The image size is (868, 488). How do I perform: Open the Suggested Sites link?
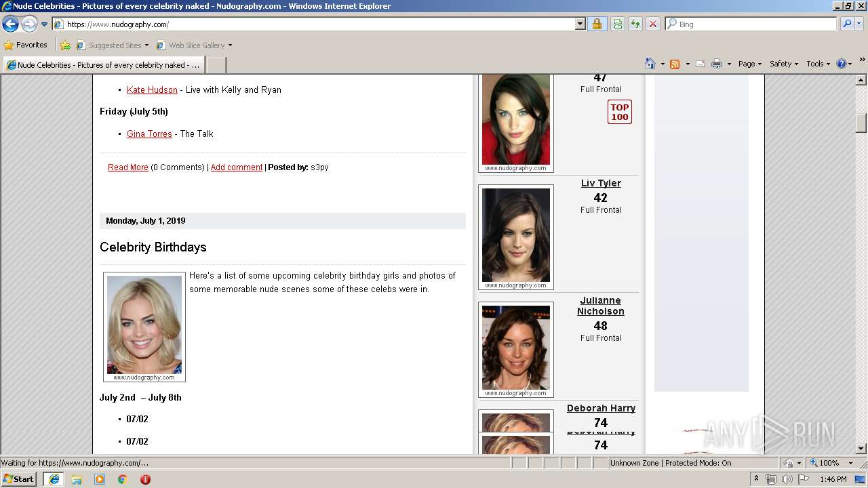pyautogui.click(x=112, y=45)
